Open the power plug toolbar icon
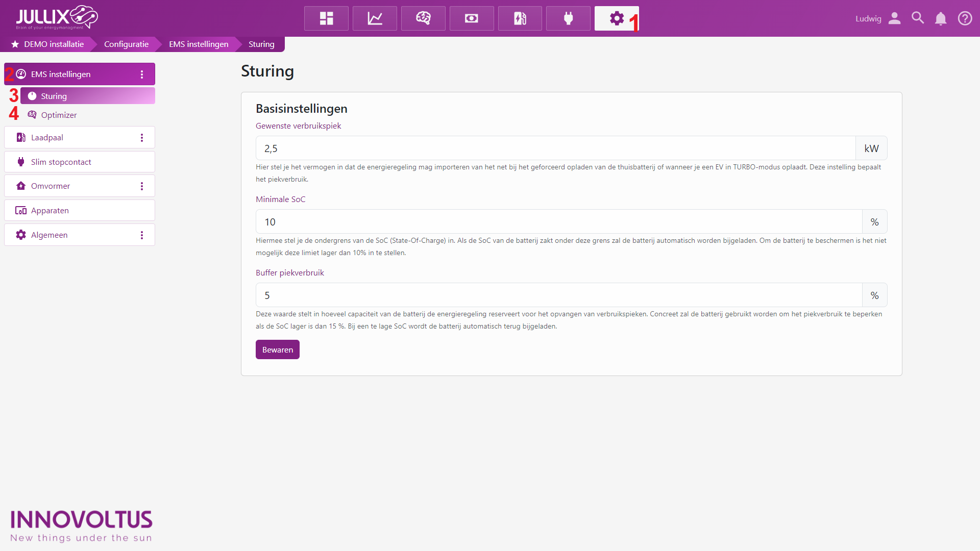980x551 pixels. [x=568, y=18]
